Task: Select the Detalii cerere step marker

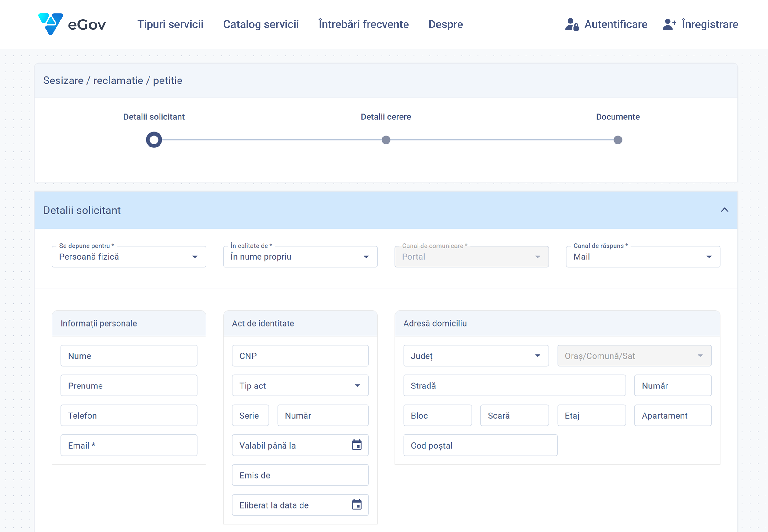Action: (x=386, y=140)
